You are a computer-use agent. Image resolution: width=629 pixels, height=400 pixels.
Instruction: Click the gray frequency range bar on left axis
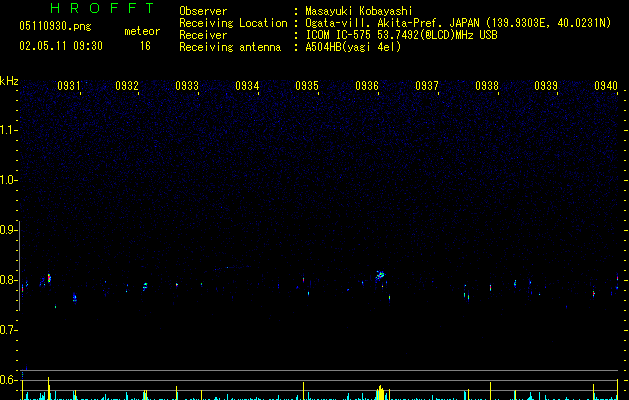coord(19,266)
